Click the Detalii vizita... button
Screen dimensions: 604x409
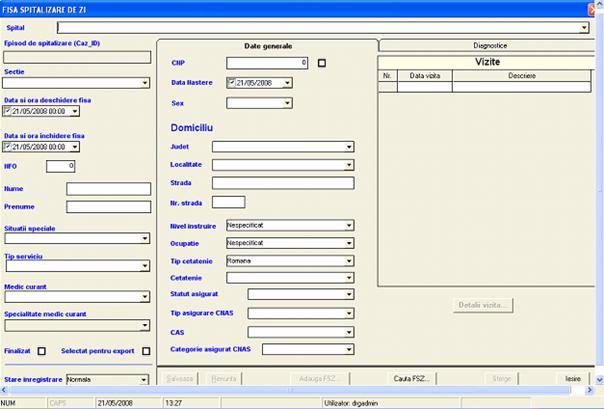coord(486,304)
